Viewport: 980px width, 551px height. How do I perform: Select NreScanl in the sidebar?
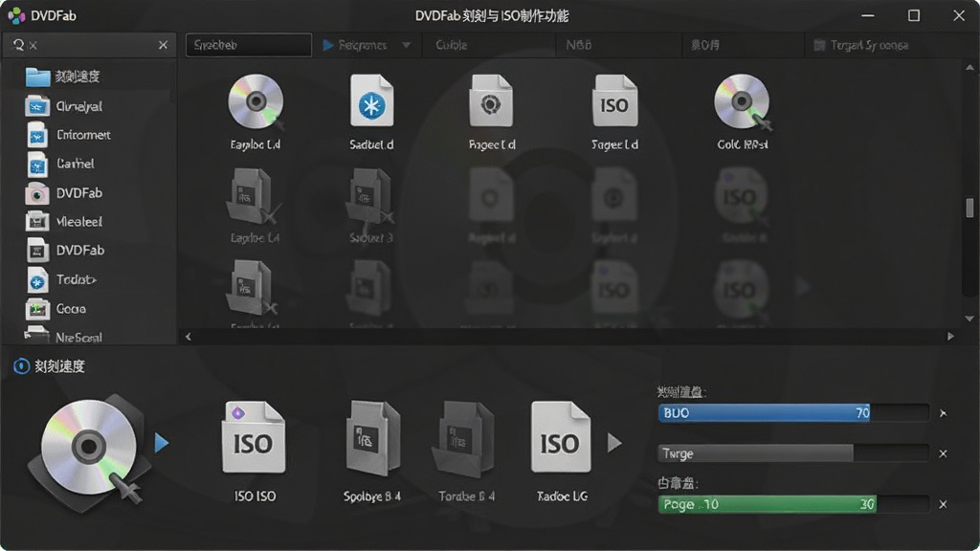[62, 336]
